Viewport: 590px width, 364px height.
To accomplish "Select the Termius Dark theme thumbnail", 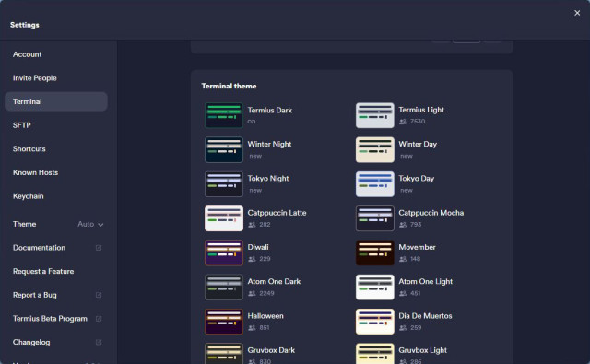I will [223, 115].
